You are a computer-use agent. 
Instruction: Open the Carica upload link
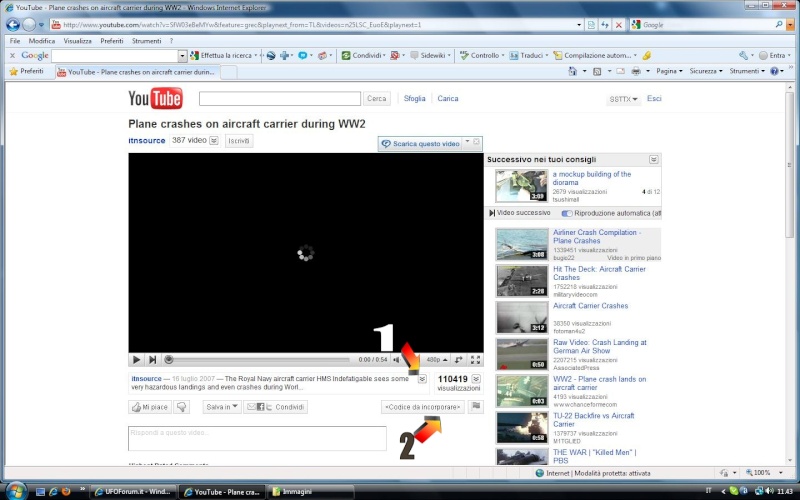click(447, 98)
